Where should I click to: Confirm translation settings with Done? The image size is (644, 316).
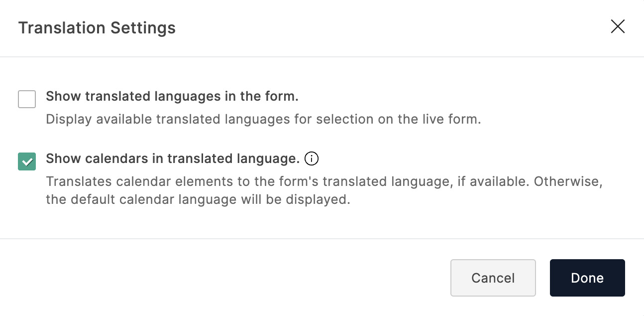pyautogui.click(x=587, y=278)
